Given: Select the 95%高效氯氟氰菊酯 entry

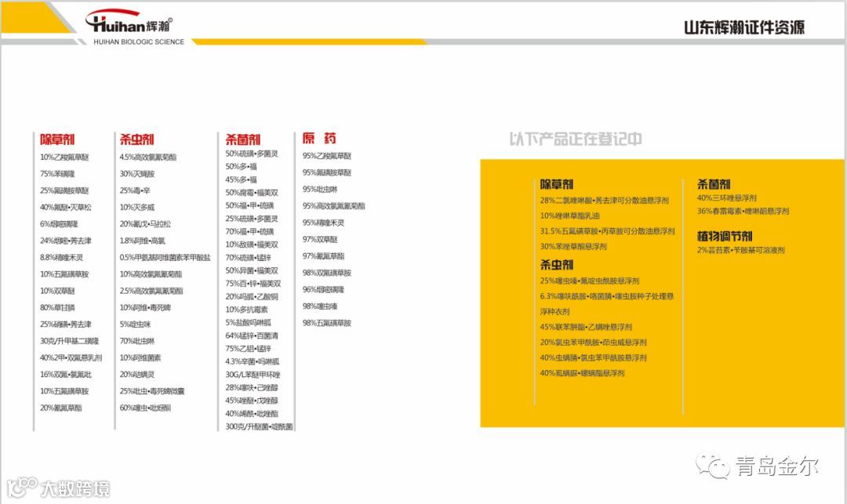Looking at the screenshot, I should click(334, 206).
